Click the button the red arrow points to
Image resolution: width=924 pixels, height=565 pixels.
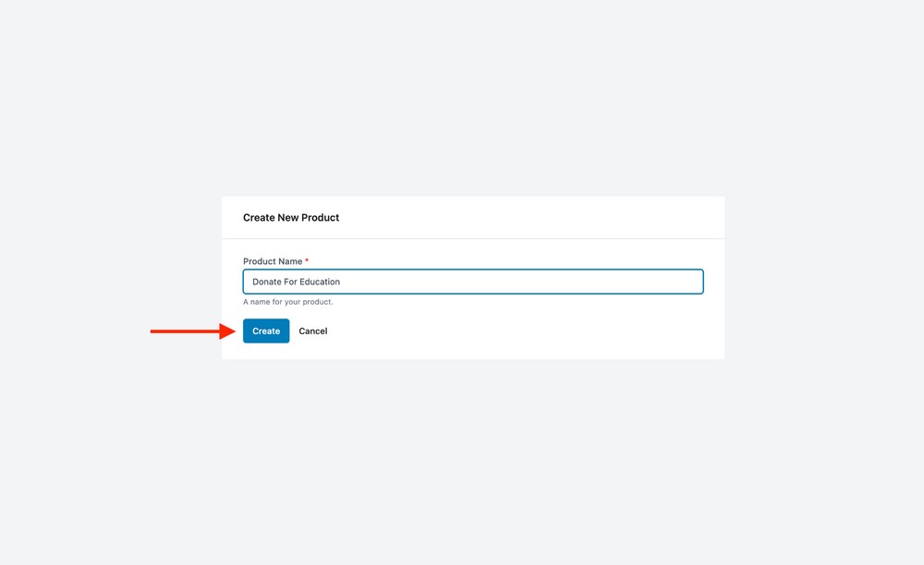(x=265, y=331)
